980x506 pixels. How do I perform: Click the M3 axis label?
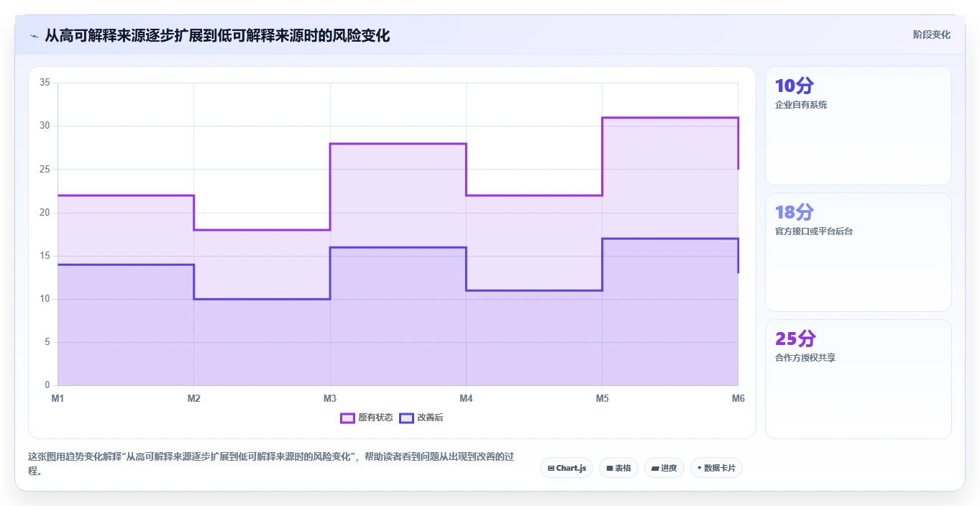tap(330, 398)
